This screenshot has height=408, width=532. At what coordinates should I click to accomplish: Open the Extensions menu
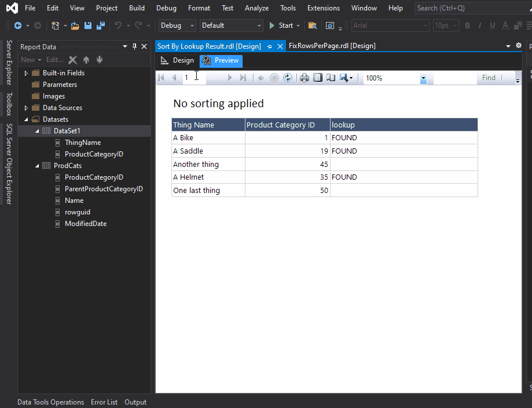click(323, 8)
